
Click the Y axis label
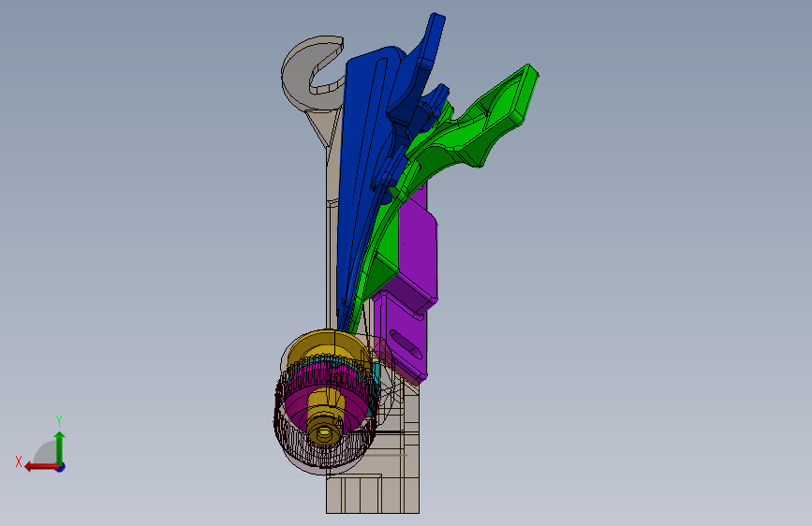[59, 420]
